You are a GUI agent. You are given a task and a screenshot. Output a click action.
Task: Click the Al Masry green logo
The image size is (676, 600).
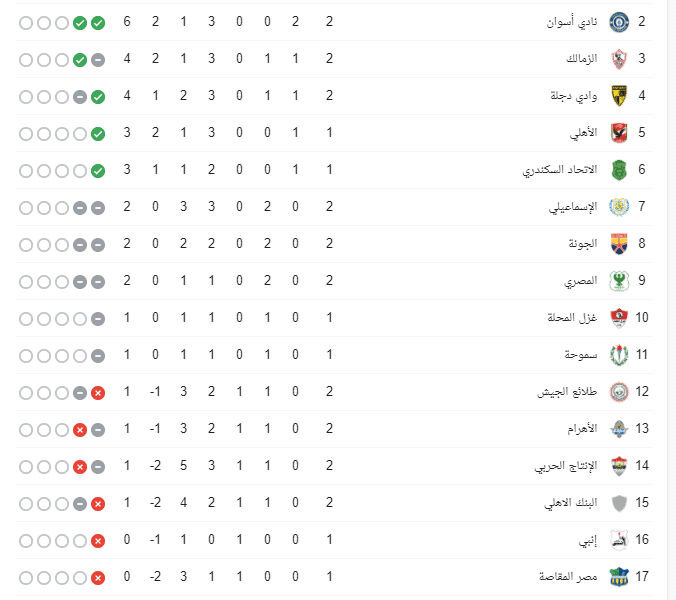coord(619,281)
